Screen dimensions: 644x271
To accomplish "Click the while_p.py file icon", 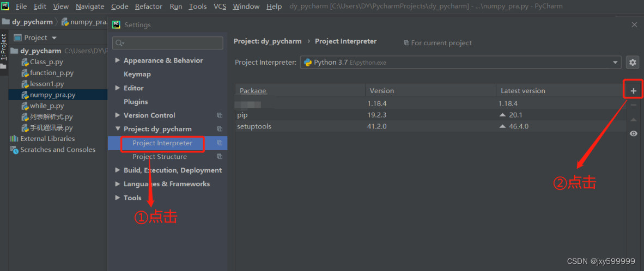I will click(25, 106).
